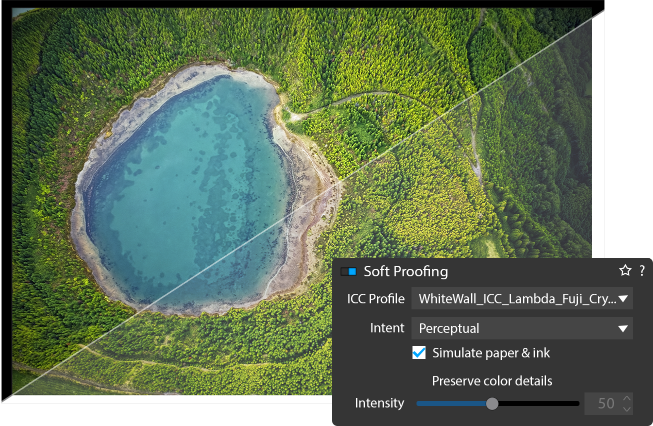Click the Simulate paper & ink label
The image size is (653, 426).
(491, 353)
